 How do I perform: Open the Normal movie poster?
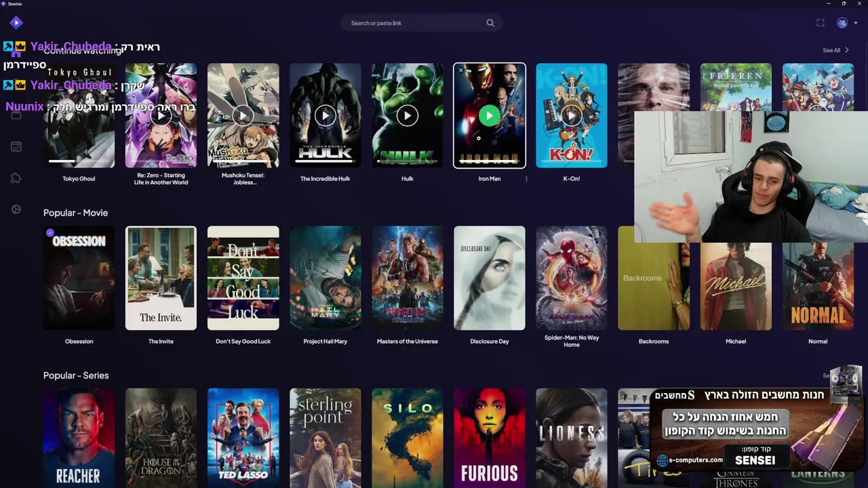coord(818,286)
